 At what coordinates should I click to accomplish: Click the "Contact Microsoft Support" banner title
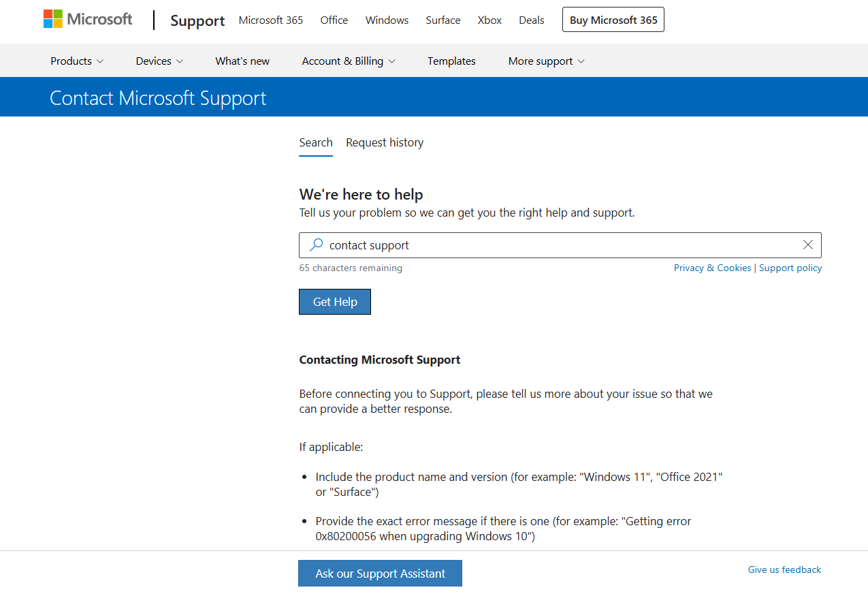(x=158, y=98)
